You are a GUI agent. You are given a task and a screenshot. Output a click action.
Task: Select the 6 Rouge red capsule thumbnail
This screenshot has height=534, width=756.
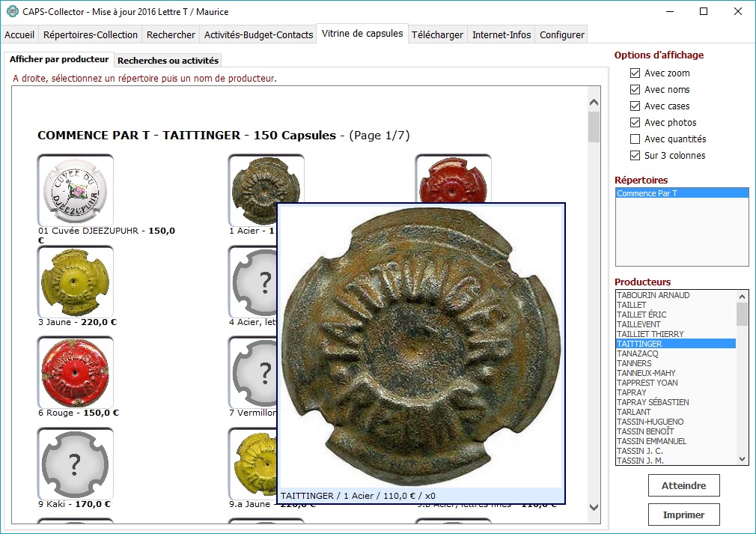(x=75, y=372)
